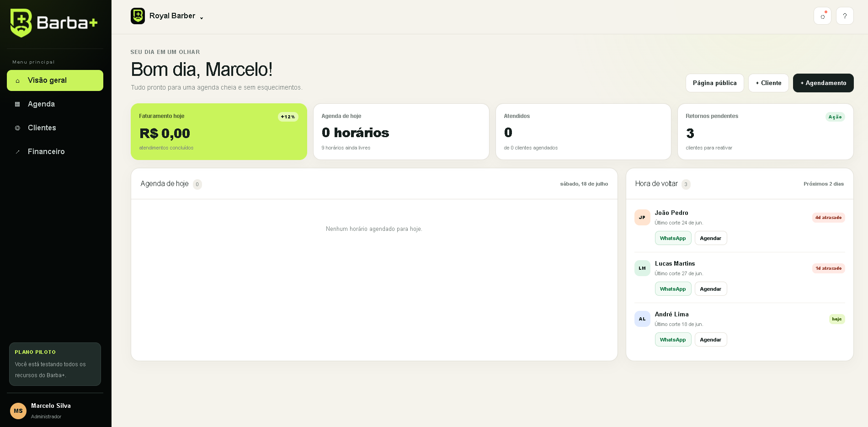Click Agendar for André Lima

click(x=711, y=340)
